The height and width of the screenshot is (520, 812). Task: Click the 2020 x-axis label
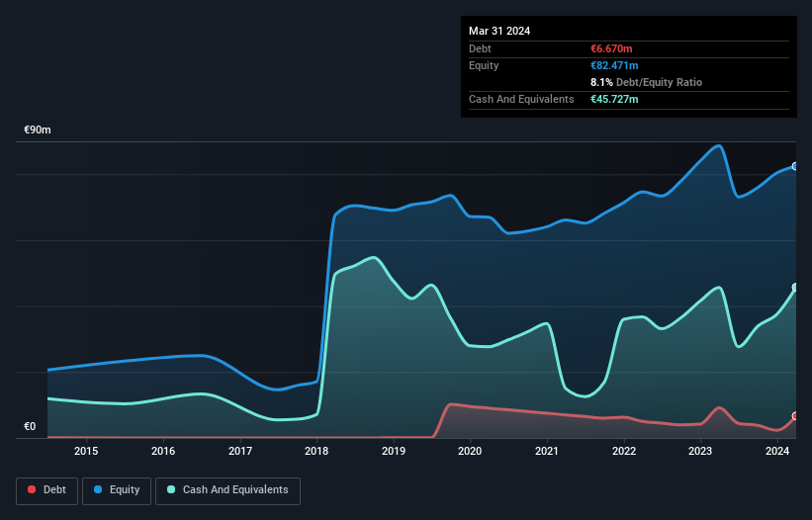click(x=470, y=451)
